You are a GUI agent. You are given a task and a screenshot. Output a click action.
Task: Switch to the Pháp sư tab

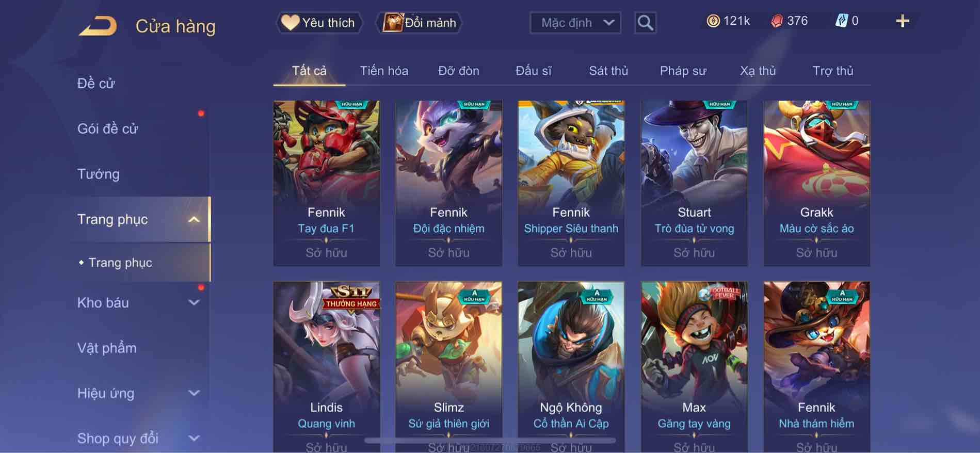click(x=683, y=71)
